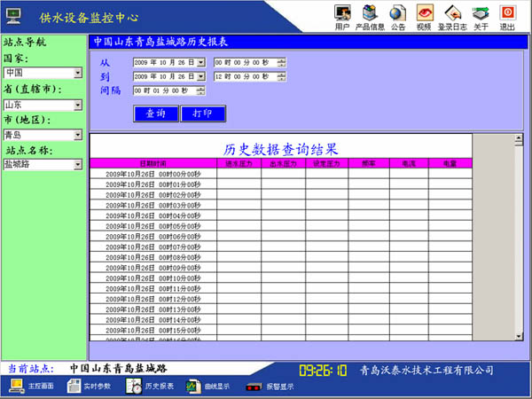Click the 查询 query button
The image size is (532, 399).
[155, 113]
